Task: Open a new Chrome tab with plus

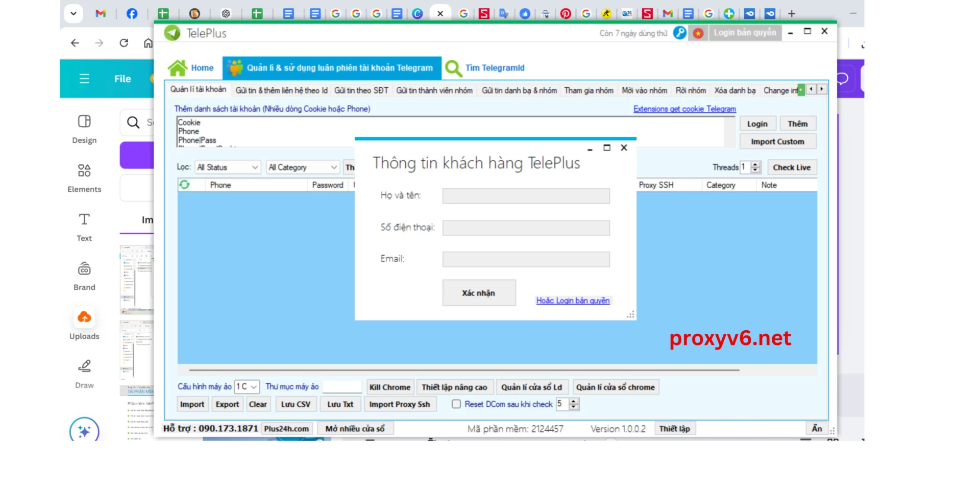Action: tap(792, 14)
